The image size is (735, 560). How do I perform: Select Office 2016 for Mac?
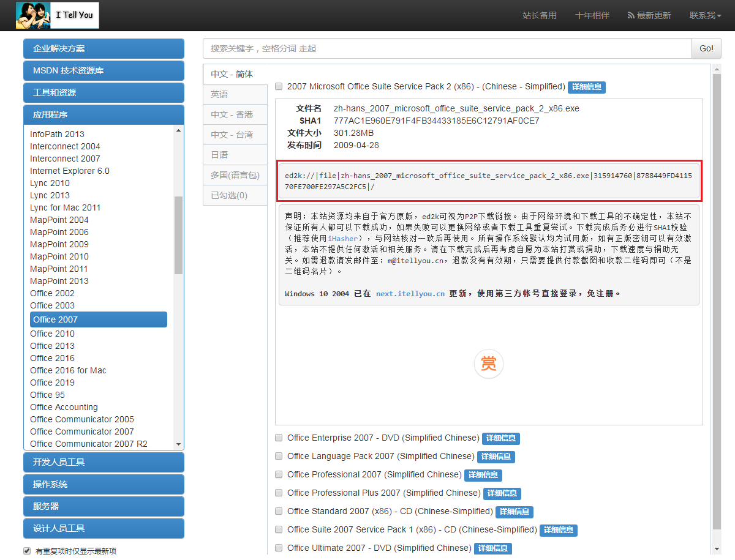(68, 370)
